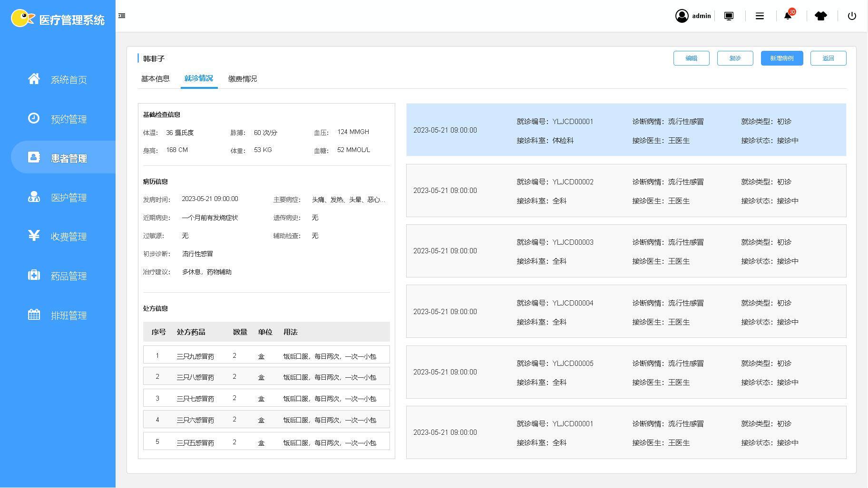The height and width of the screenshot is (488, 868).
Task: Switch to 基本信息 tab
Action: point(155,79)
